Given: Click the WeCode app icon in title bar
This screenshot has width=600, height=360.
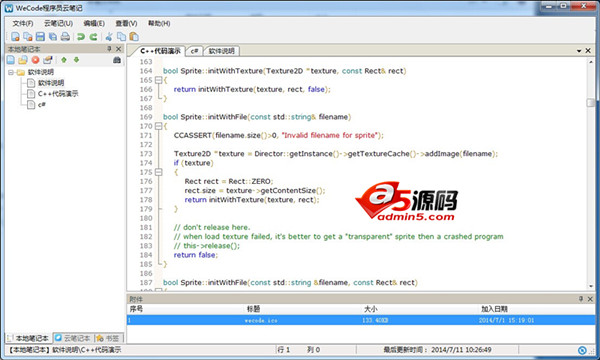Looking at the screenshot, I should pos(9,8).
